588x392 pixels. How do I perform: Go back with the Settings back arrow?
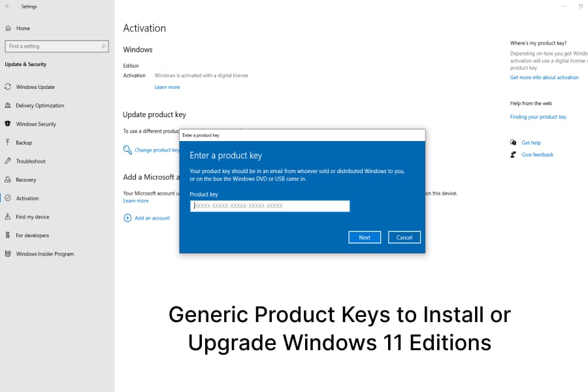pos(8,7)
